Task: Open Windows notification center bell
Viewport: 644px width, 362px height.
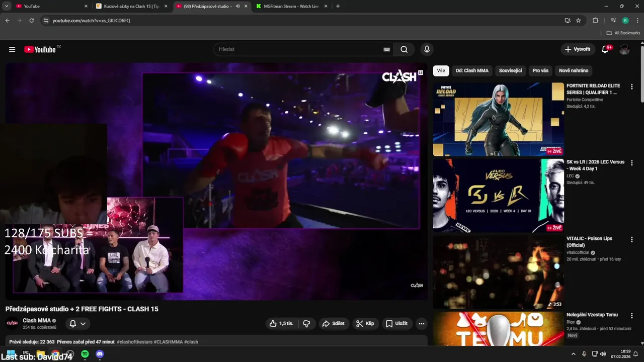Action: pyautogui.click(x=635, y=354)
